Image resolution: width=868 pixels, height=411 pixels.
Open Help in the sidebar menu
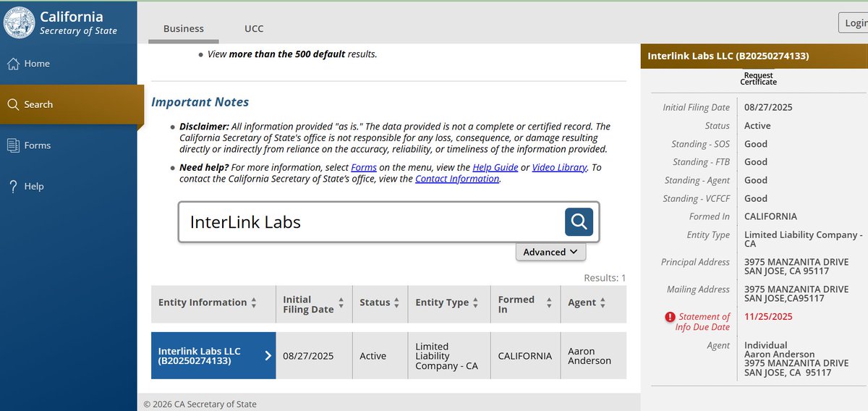pos(68,186)
